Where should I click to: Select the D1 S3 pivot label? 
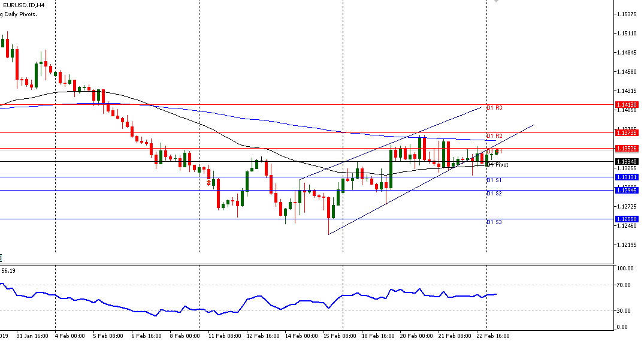(x=494, y=222)
